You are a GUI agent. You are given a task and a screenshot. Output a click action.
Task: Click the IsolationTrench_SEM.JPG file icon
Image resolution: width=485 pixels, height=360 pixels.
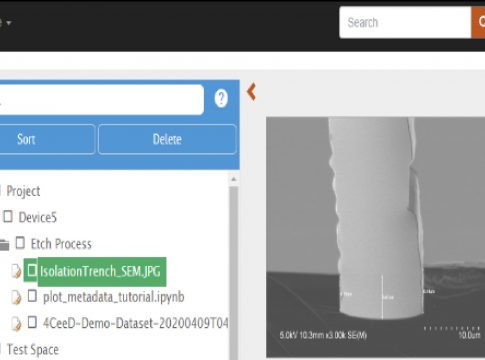click(16, 271)
